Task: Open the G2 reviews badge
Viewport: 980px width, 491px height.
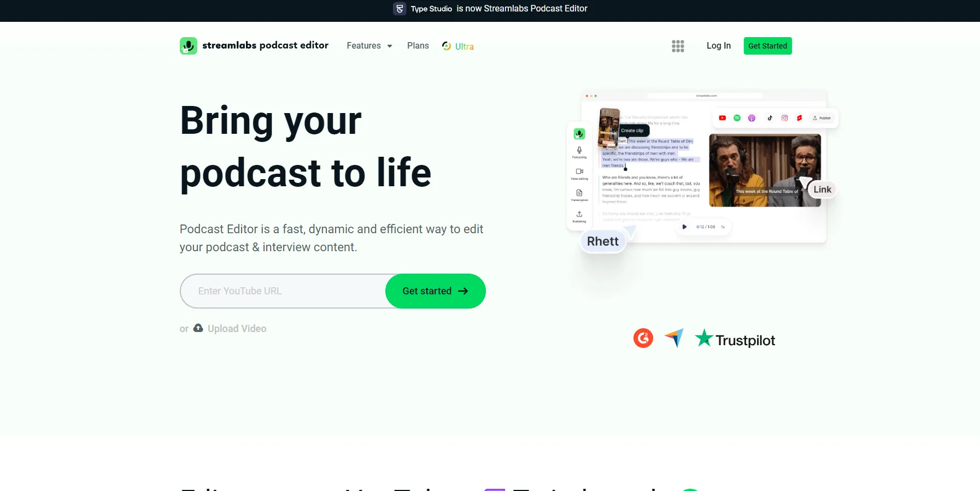Action: pyautogui.click(x=643, y=339)
